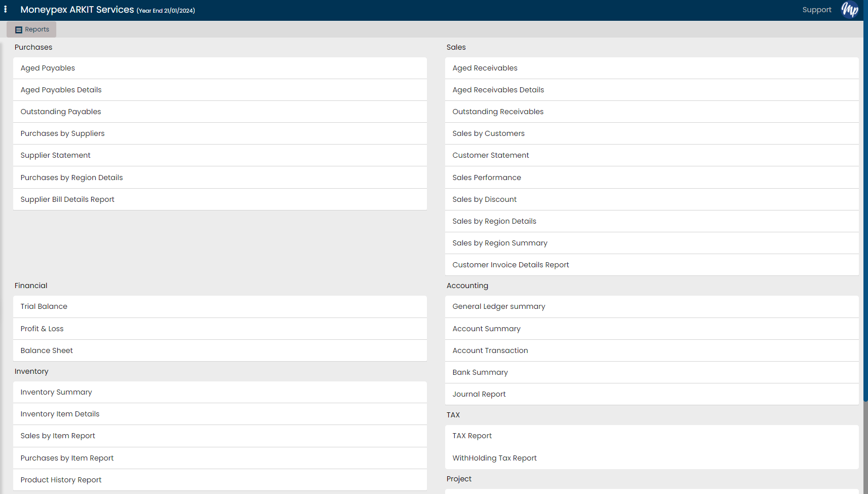
Task: Select the Product History Report
Action: [60, 480]
